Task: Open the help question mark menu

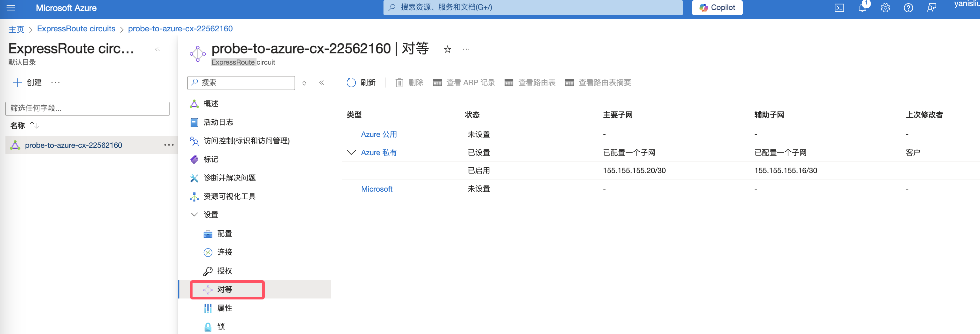Action: tap(908, 8)
